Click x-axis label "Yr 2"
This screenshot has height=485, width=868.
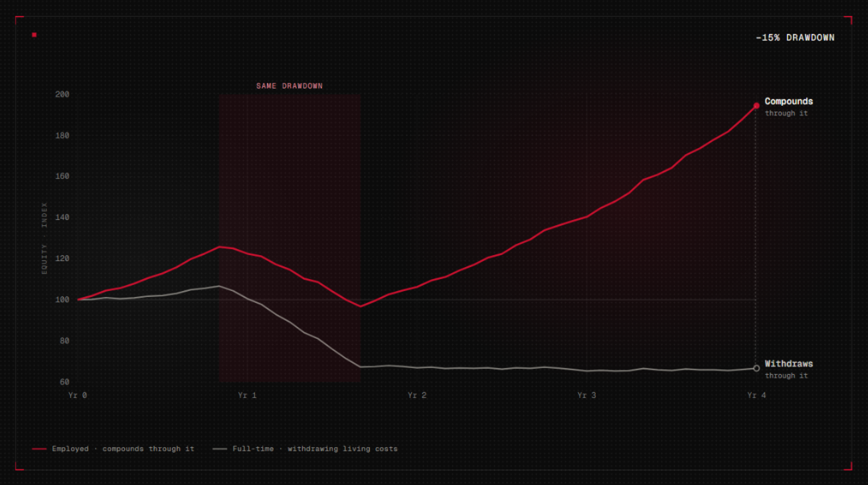pyautogui.click(x=417, y=395)
